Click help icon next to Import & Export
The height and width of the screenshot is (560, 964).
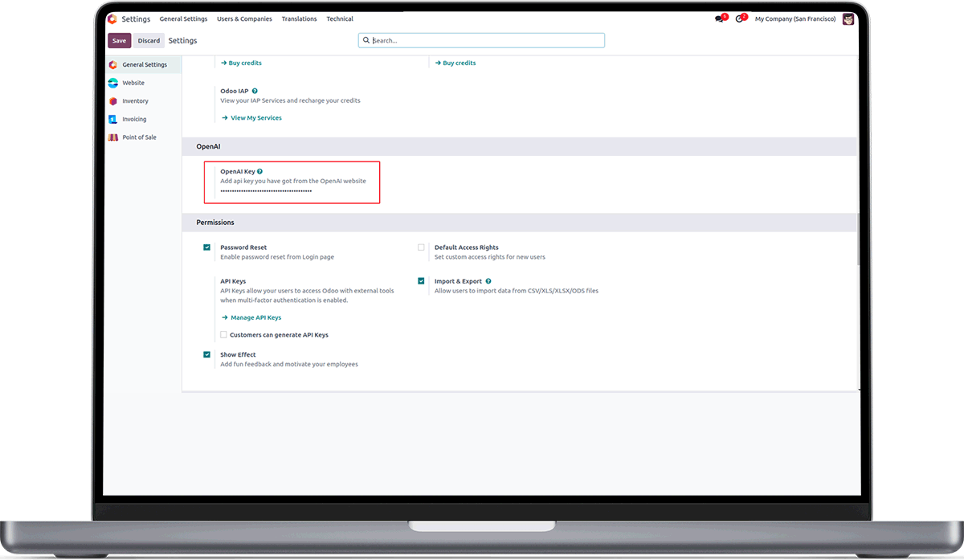tap(488, 281)
